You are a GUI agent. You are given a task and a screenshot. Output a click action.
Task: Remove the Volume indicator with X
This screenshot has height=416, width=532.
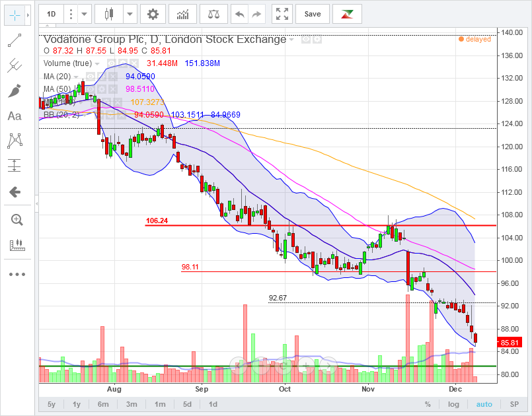click(x=134, y=63)
